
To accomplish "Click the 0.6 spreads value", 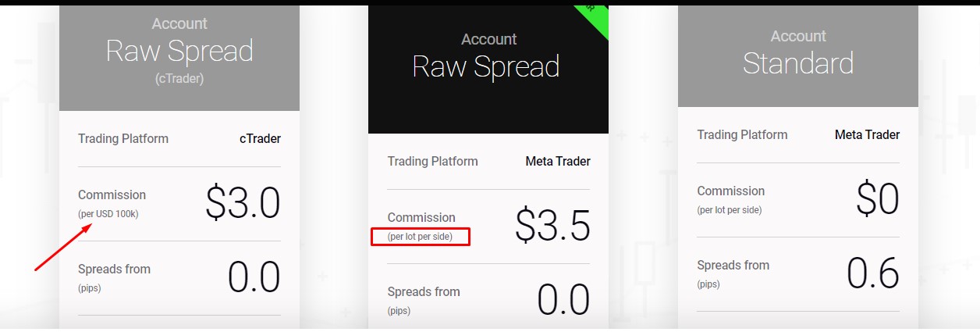I will 873,273.
